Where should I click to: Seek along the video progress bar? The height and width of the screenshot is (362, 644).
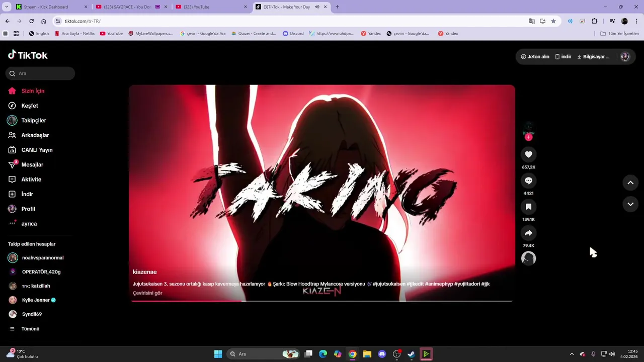pos(321,301)
